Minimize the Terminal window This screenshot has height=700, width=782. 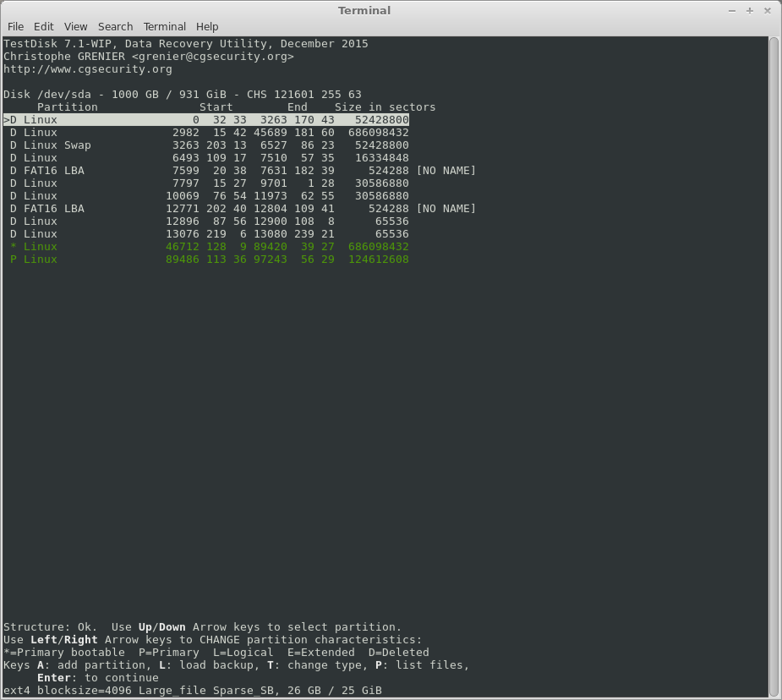point(732,10)
